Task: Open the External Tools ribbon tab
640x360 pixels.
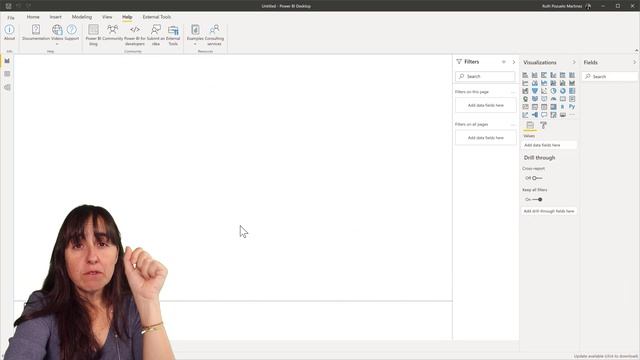Action: (157, 17)
